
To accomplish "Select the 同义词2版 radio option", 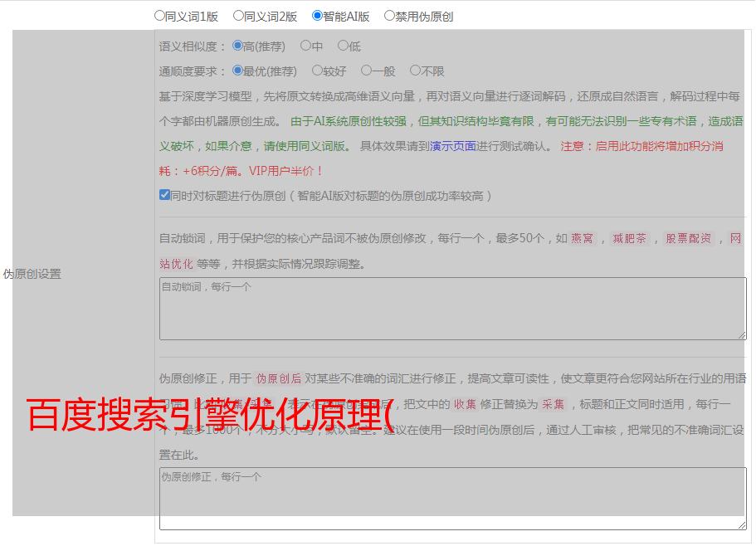I will pos(238,16).
